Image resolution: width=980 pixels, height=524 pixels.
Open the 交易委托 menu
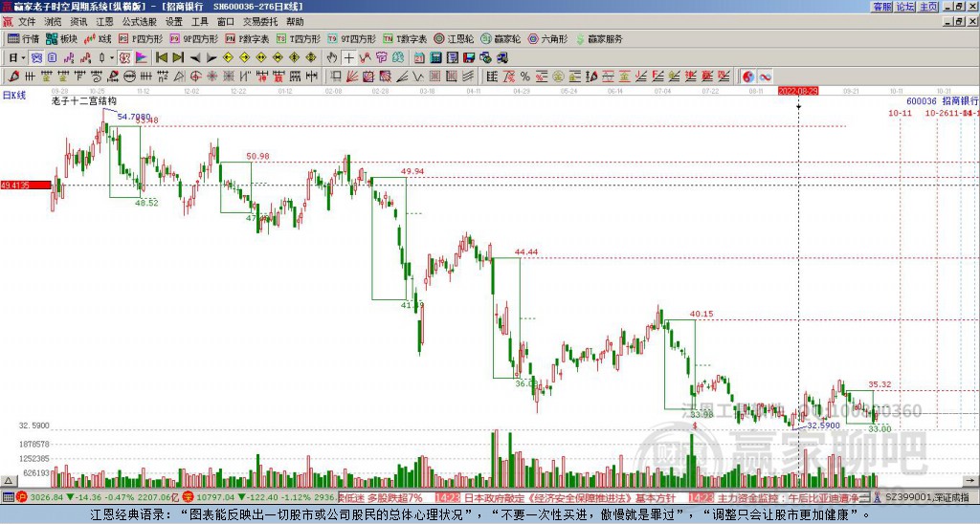click(260, 22)
